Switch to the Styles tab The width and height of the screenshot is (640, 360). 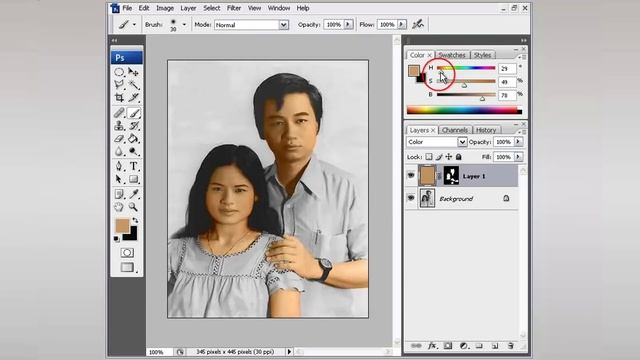pyautogui.click(x=482, y=55)
